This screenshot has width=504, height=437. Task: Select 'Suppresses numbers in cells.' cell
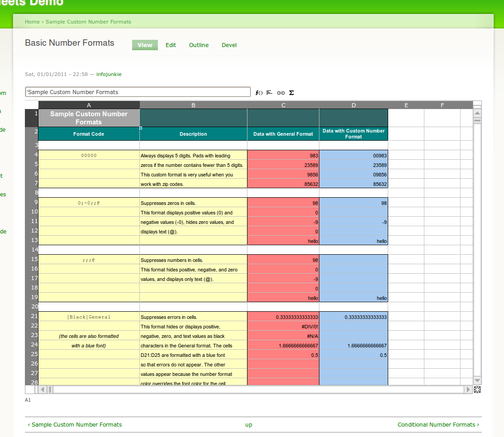194,260
